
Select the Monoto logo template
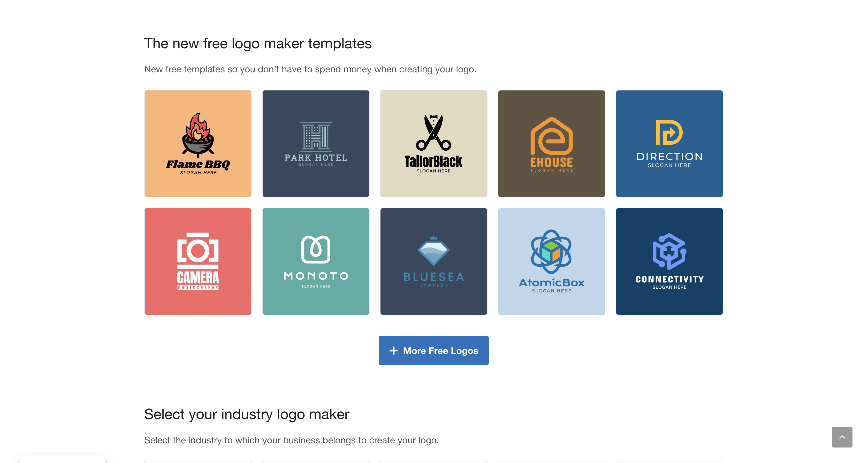(x=316, y=261)
